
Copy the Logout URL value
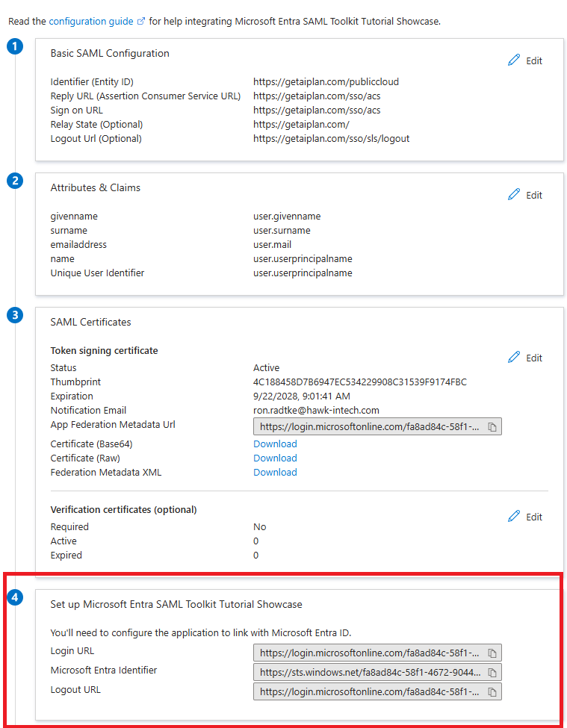click(x=492, y=692)
